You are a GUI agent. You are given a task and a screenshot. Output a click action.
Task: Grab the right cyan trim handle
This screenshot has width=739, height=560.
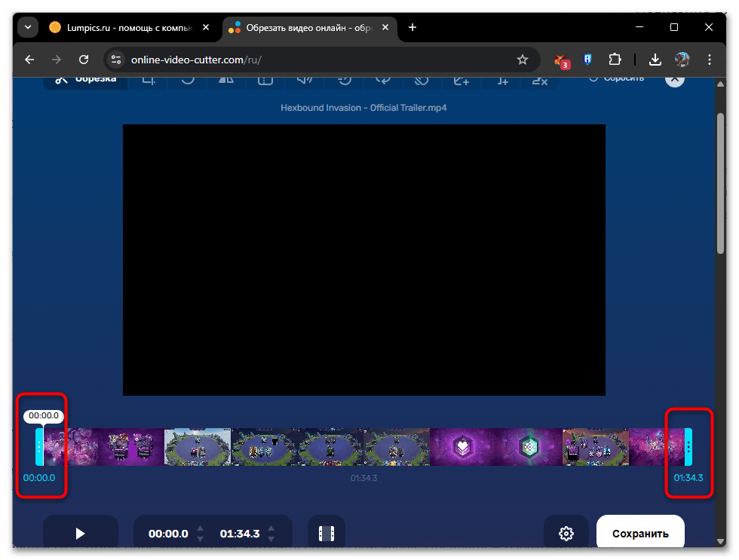click(x=688, y=446)
